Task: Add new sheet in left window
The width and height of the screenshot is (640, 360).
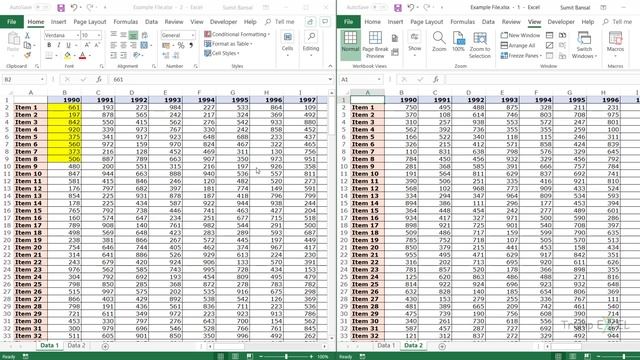Action: pos(105,347)
